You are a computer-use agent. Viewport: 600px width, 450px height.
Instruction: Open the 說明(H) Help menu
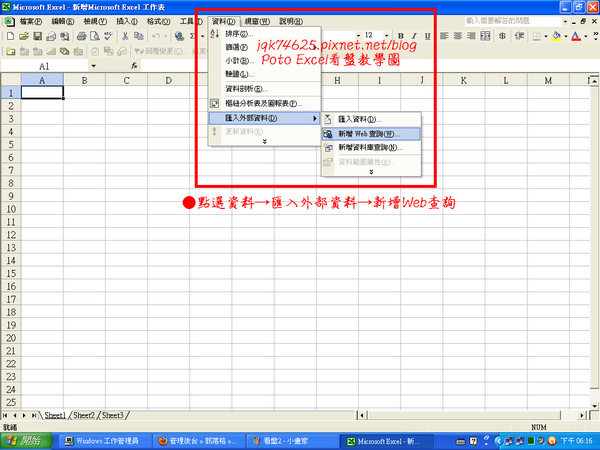coord(291,21)
